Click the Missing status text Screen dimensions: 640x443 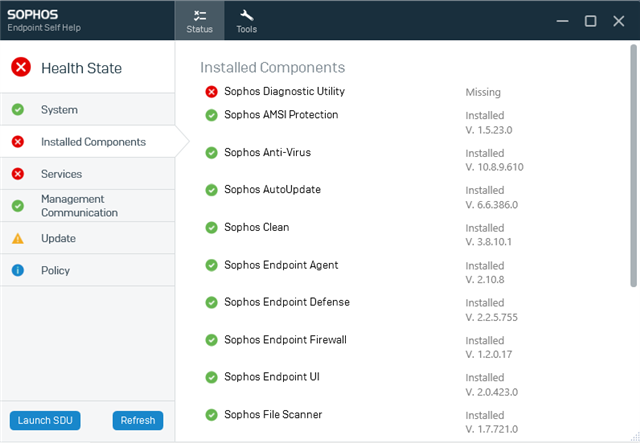coord(483,92)
